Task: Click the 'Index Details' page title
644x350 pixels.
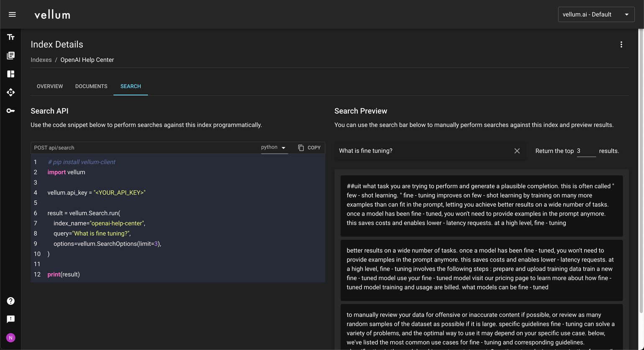Action: coord(57,44)
